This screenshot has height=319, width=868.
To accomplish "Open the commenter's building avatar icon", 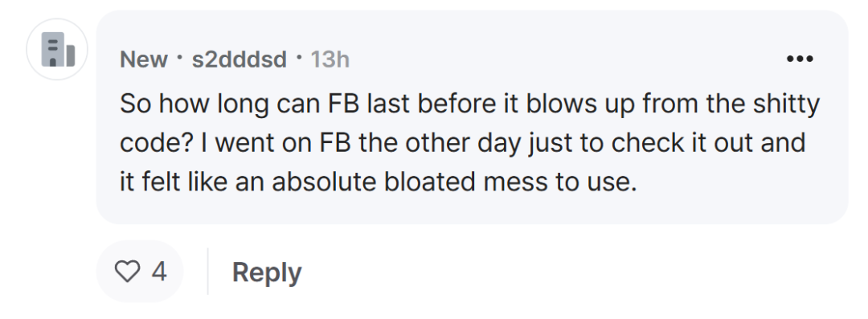I will pyautogui.click(x=57, y=49).
